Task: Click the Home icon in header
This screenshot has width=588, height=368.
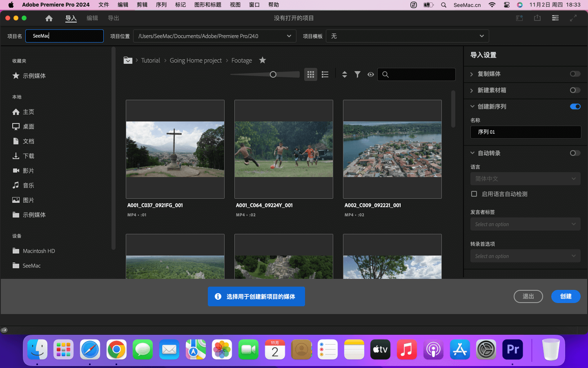Action: [49, 18]
